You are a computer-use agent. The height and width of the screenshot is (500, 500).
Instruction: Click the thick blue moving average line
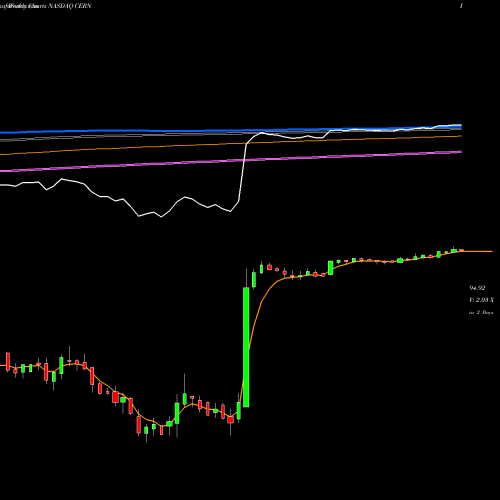[231, 130]
